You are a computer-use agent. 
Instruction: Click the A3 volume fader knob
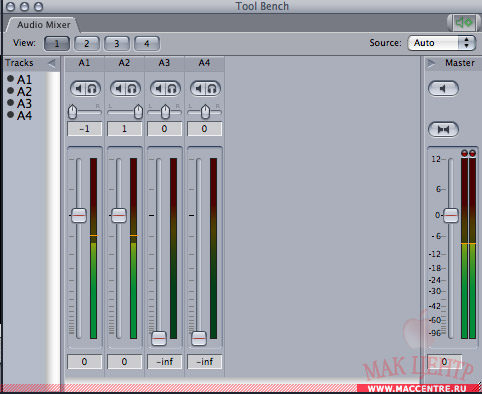pos(159,338)
